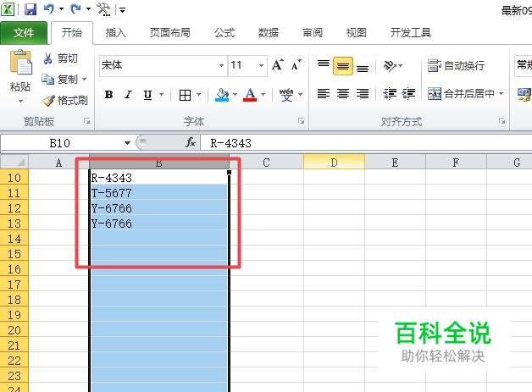The width and height of the screenshot is (532, 392).
Task: Switch to the 审阅 (Review) tab
Action: click(312, 32)
